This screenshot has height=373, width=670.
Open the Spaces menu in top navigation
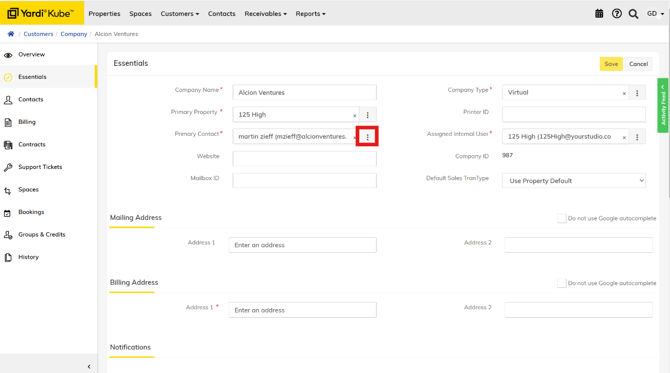click(141, 14)
